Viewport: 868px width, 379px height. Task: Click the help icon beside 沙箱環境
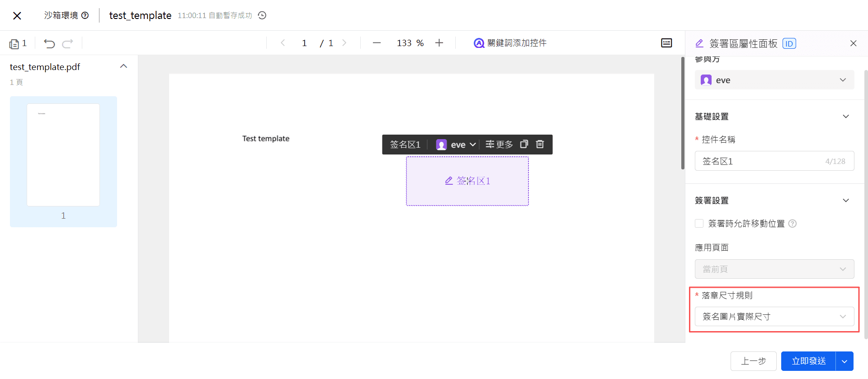85,15
